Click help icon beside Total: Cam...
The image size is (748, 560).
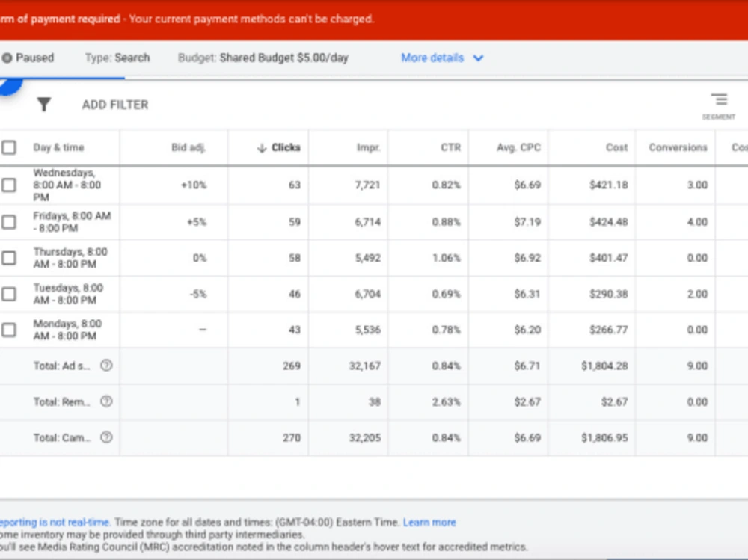106,437
